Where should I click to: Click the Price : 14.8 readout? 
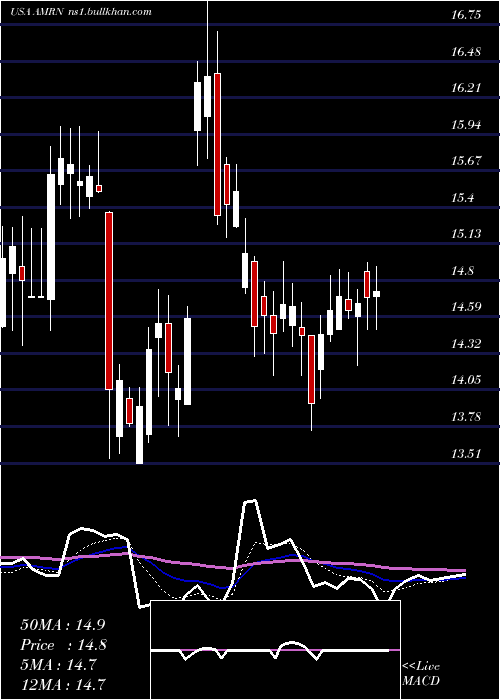coord(63,645)
